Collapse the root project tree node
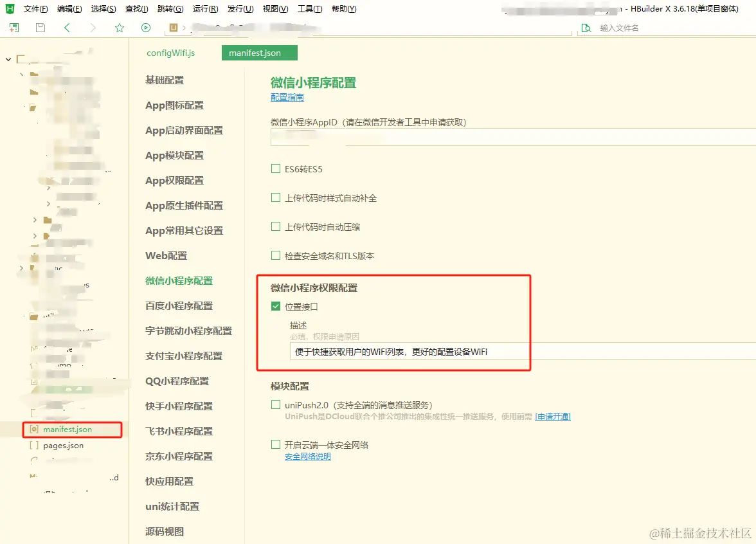Screen dimensions: 756x544 [8, 59]
